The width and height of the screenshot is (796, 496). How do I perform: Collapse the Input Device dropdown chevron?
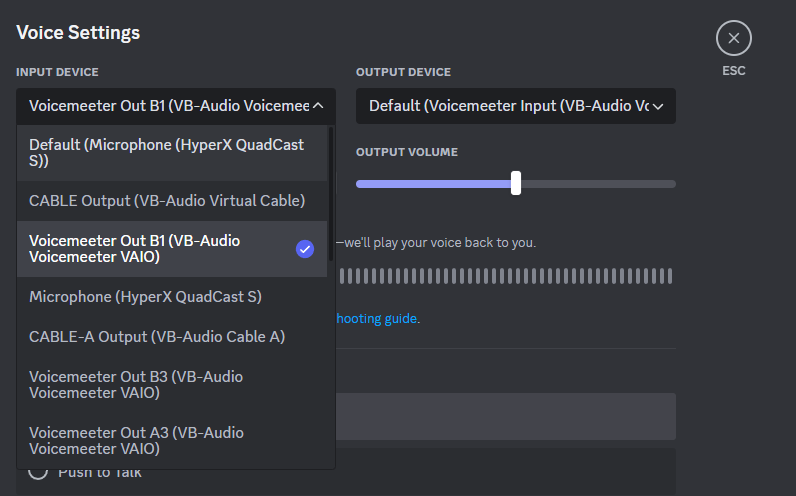pyautogui.click(x=318, y=105)
